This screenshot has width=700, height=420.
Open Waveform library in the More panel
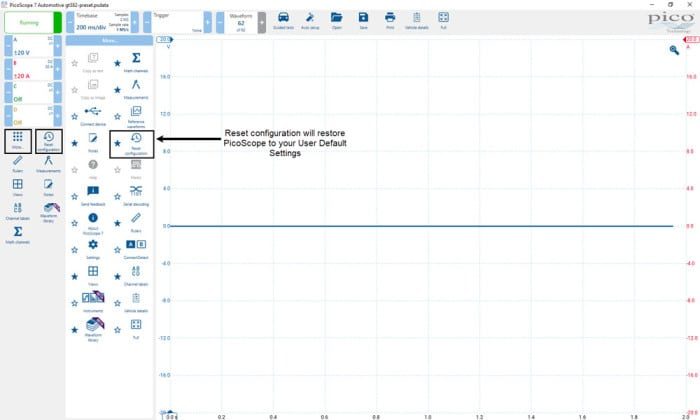(x=93, y=329)
